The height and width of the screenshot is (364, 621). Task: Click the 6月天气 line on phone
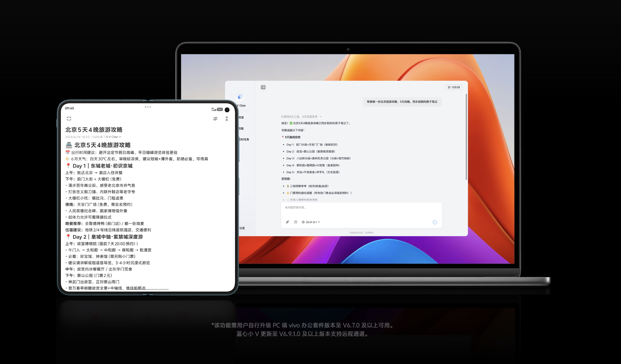(137, 159)
